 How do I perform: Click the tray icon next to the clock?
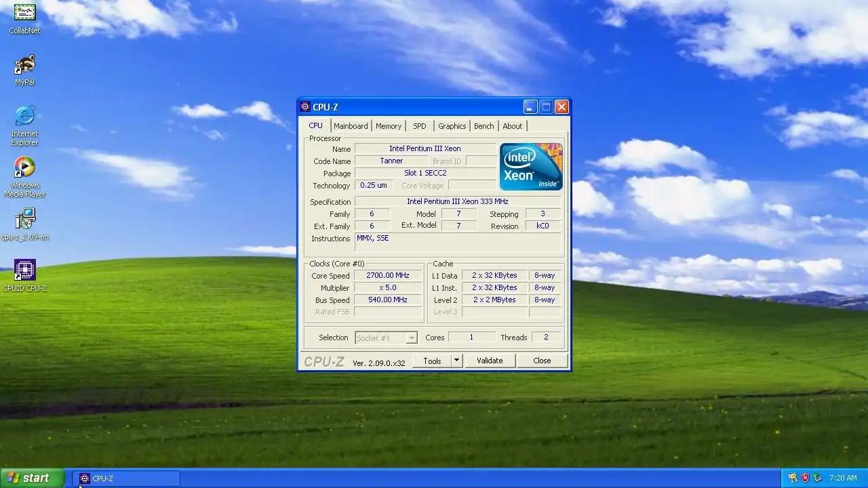click(817, 478)
